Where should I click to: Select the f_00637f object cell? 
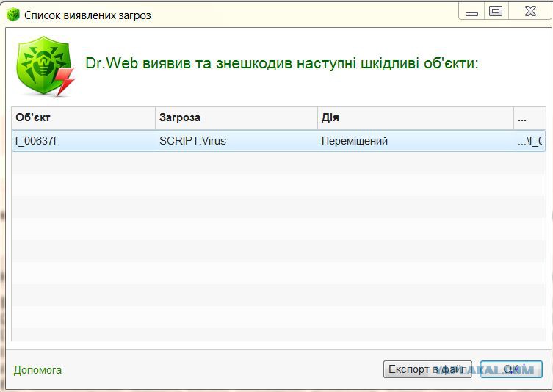coord(84,141)
